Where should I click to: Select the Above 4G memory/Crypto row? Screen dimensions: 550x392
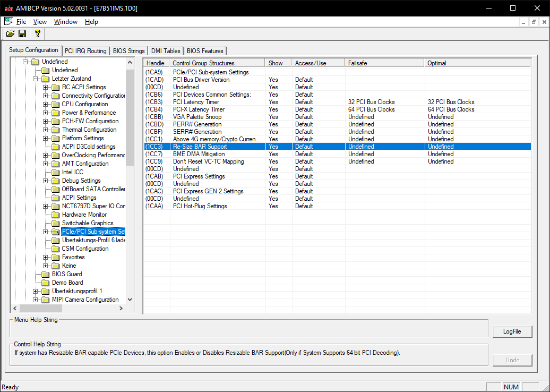337,139
